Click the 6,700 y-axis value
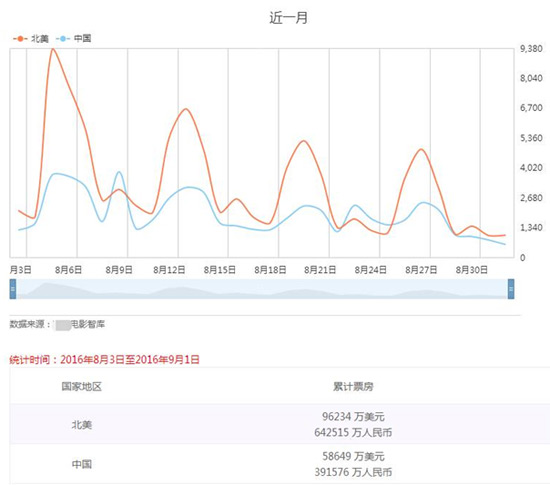Viewport: 550px width, 485px height. click(x=531, y=108)
